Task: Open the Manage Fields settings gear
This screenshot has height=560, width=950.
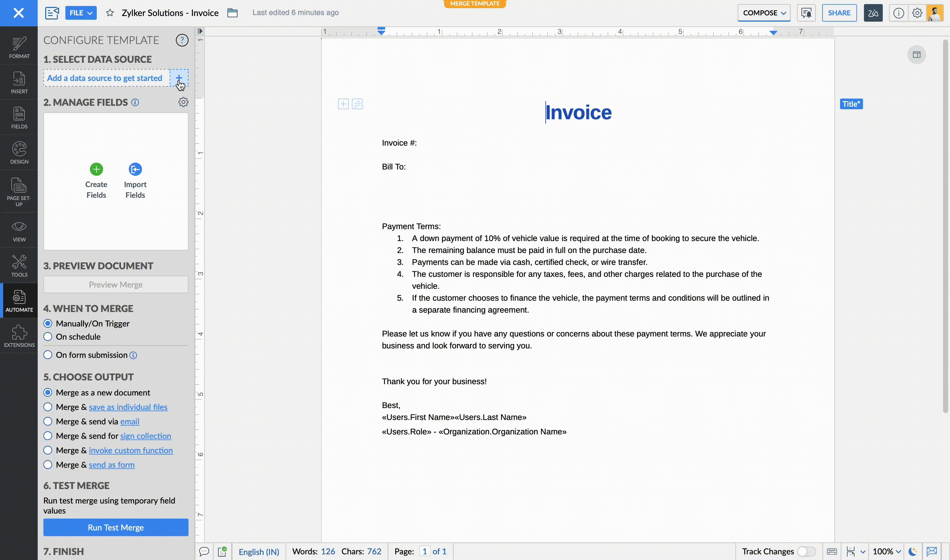Action: 183,102
